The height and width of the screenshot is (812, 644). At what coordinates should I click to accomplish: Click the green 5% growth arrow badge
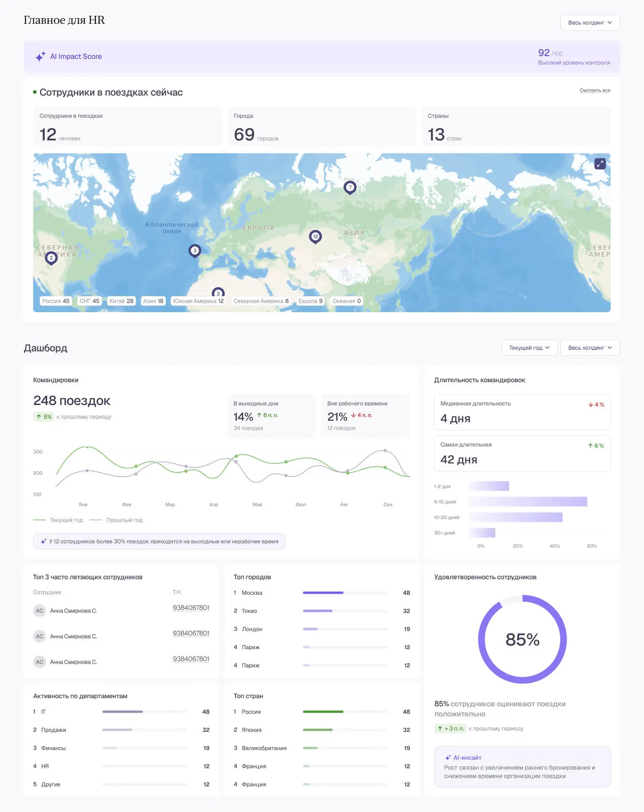point(44,417)
